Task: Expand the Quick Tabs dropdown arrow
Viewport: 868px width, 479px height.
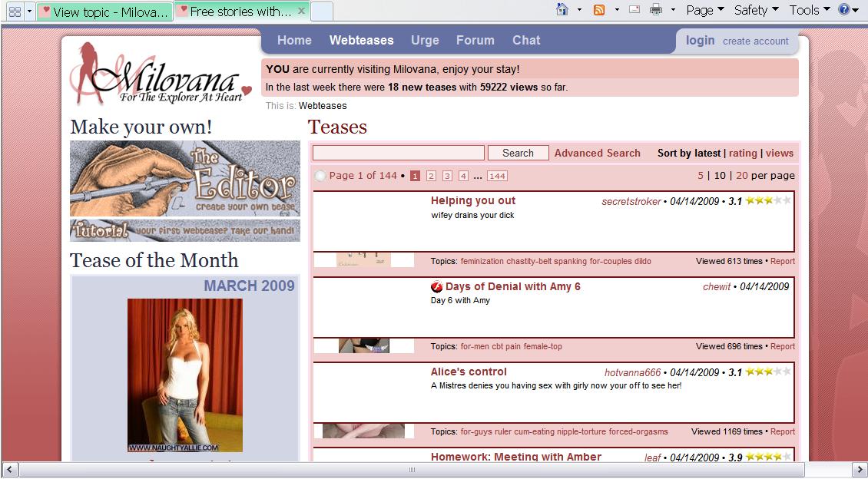Action: click(x=29, y=12)
